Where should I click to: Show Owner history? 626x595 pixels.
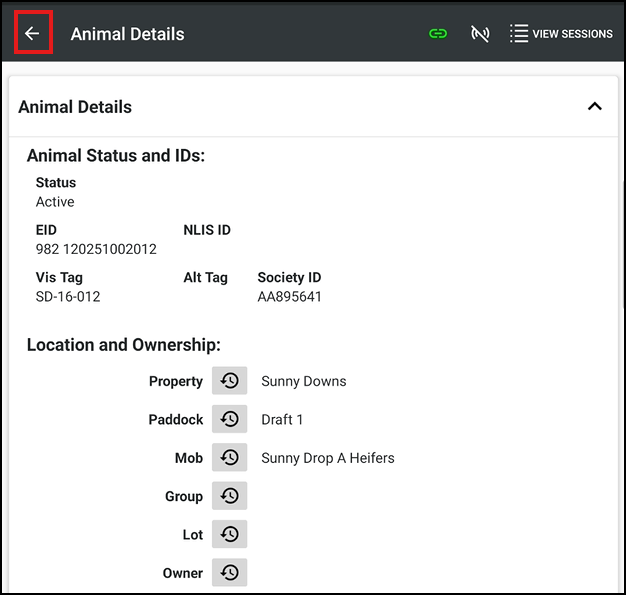[229, 573]
